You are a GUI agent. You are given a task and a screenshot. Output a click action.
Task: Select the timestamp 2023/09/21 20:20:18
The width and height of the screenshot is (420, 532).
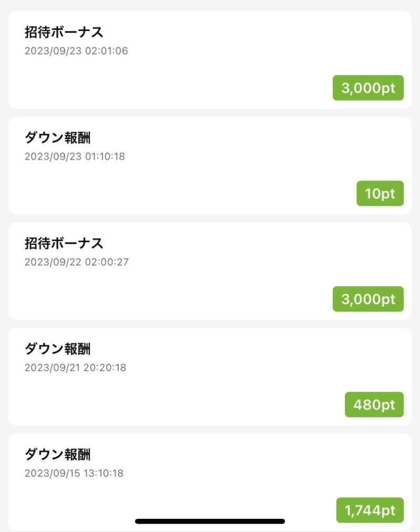pyautogui.click(x=75, y=368)
